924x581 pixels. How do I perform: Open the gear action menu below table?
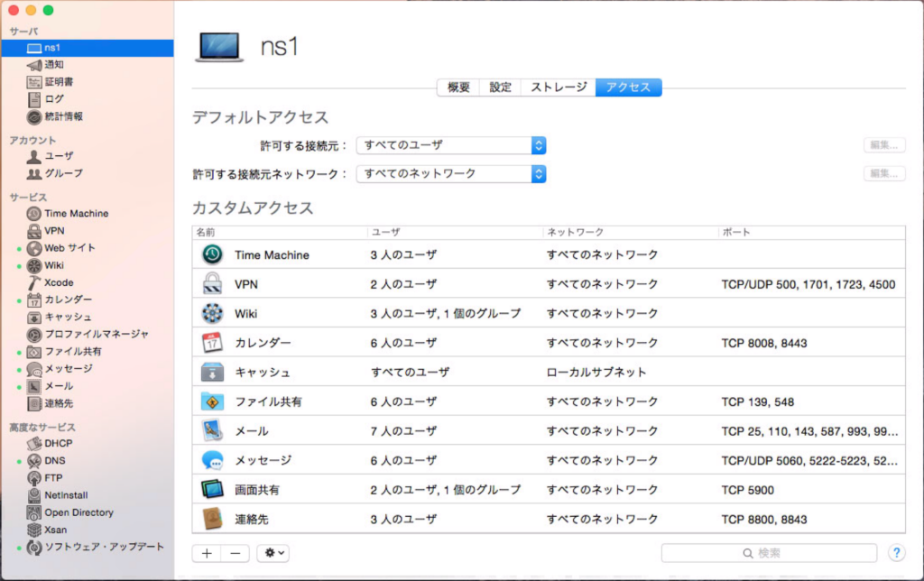pyautogui.click(x=273, y=553)
